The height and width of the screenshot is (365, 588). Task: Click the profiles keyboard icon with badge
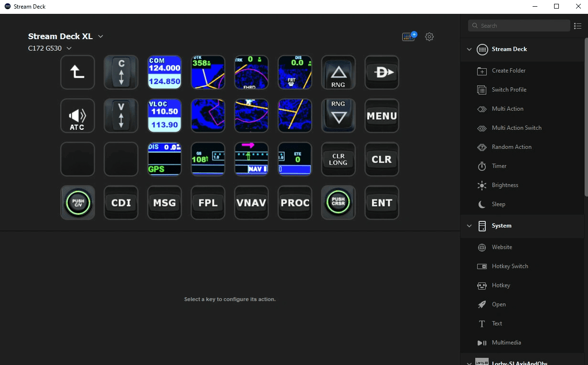408,36
